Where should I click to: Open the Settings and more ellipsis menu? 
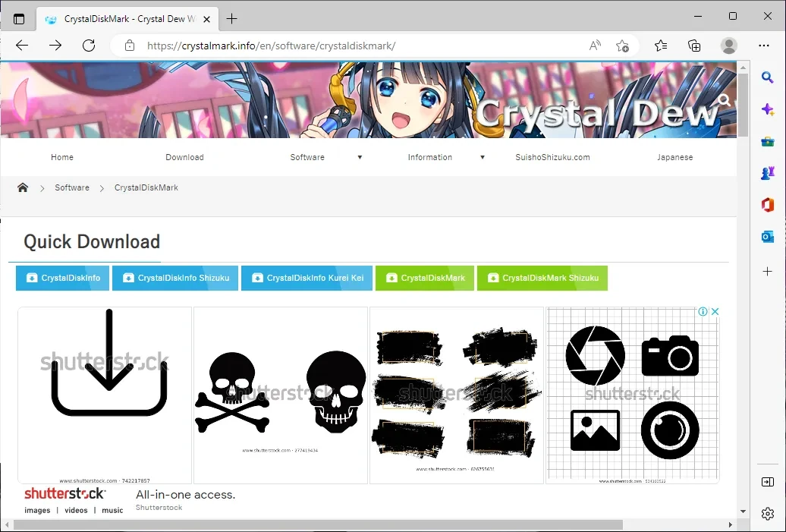(764, 46)
